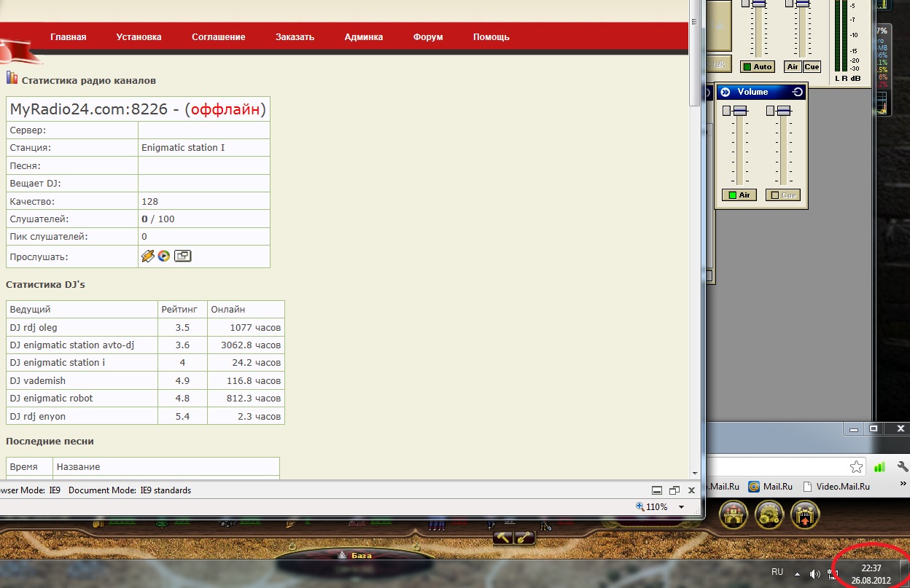Expand the Volume panel double-arrow button
Image resolution: width=910 pixels, height=588 pixels.
tap(726, 92)
